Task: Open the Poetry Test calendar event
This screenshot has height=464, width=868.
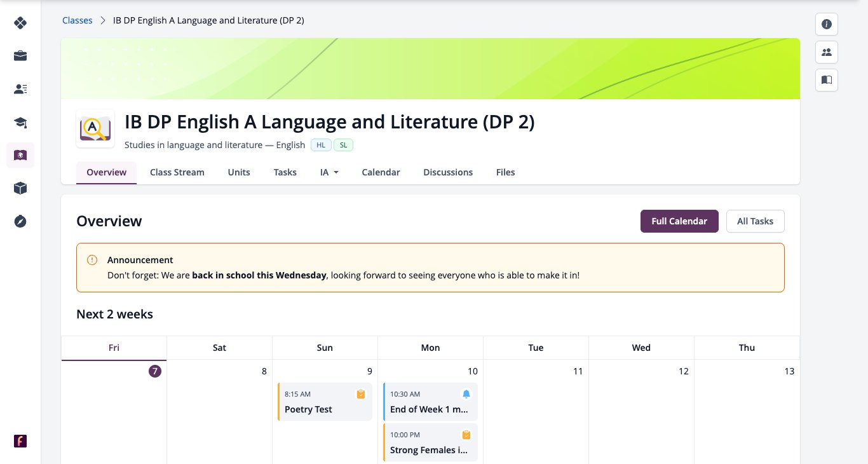Action: click(x=325, y=402)
